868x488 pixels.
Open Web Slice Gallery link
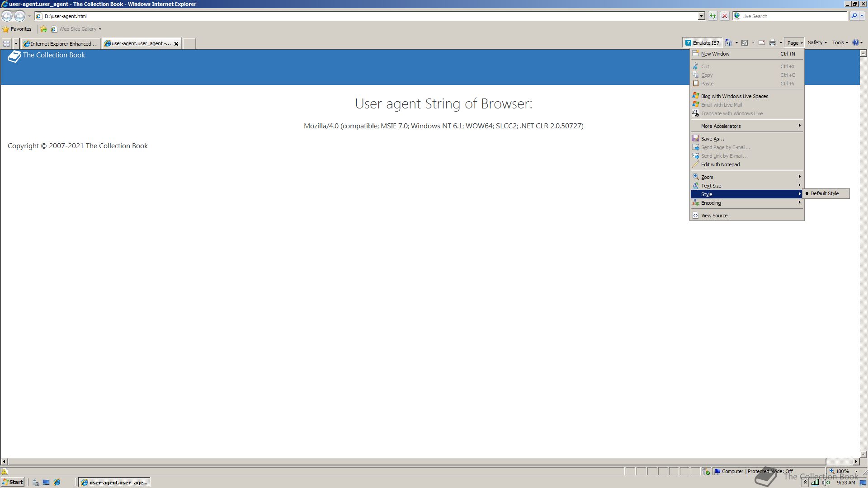pyautogui.click(x=74, y=29)
